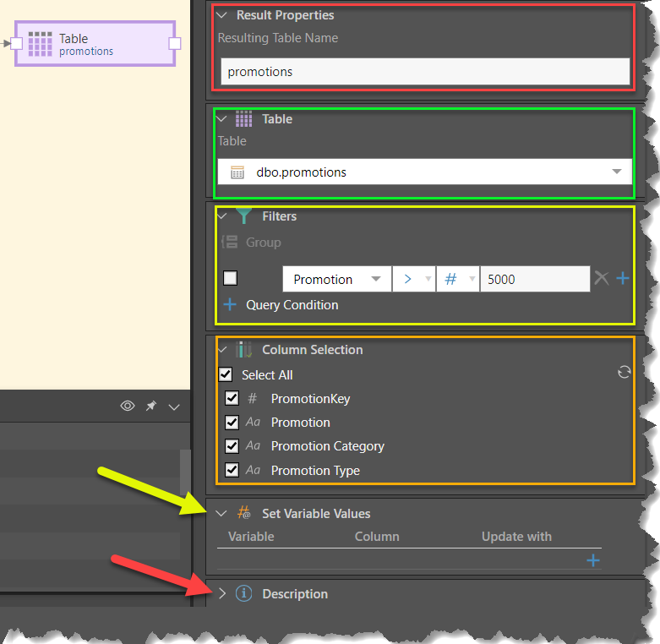The width and height of the screenshot is (660, 644).
Task: Click the eye icon in lower panel
Action: (128, 407)
